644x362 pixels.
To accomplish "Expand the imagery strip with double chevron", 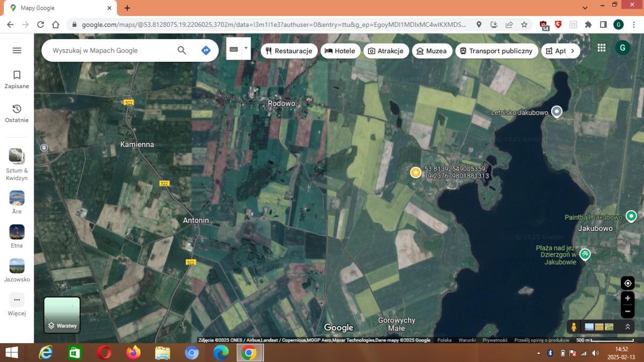I will tap(627, 327).
